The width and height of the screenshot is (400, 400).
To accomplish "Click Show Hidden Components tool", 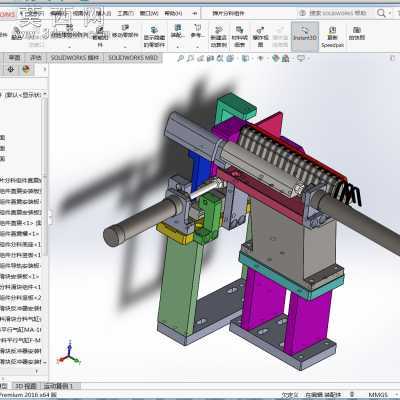I will tap(154, 36).
